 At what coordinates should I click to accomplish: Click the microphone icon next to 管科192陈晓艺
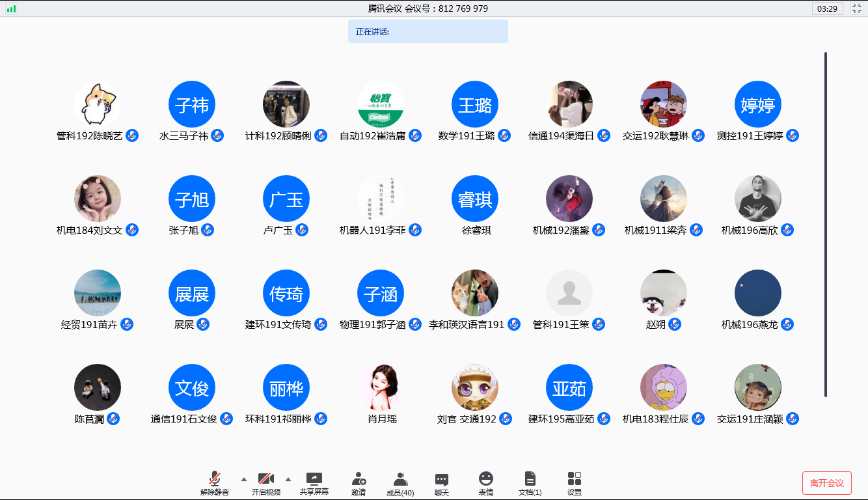point(132,135)
